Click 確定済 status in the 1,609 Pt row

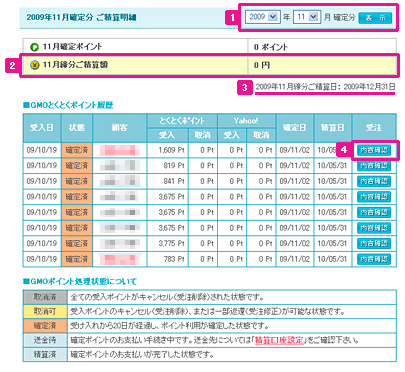[77, 150]
